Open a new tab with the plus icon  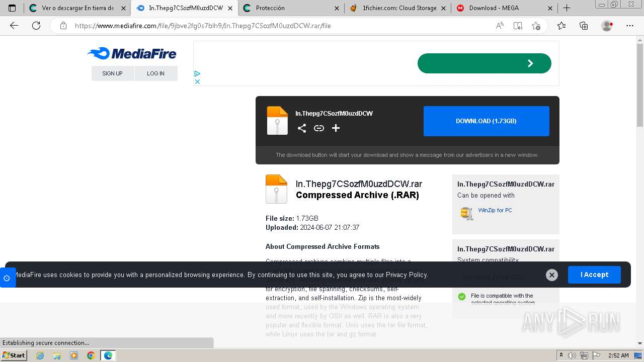(567, 8)
